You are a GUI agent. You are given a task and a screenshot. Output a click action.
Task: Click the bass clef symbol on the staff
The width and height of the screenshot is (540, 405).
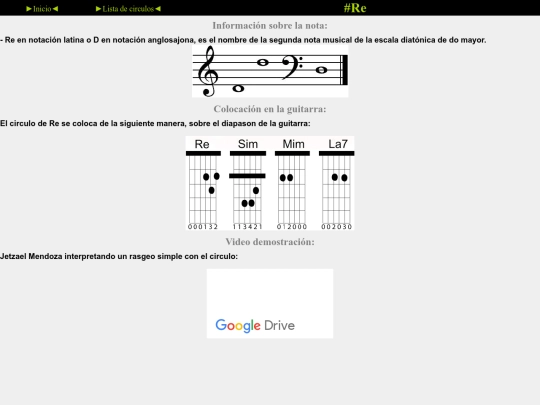point(292,68)
